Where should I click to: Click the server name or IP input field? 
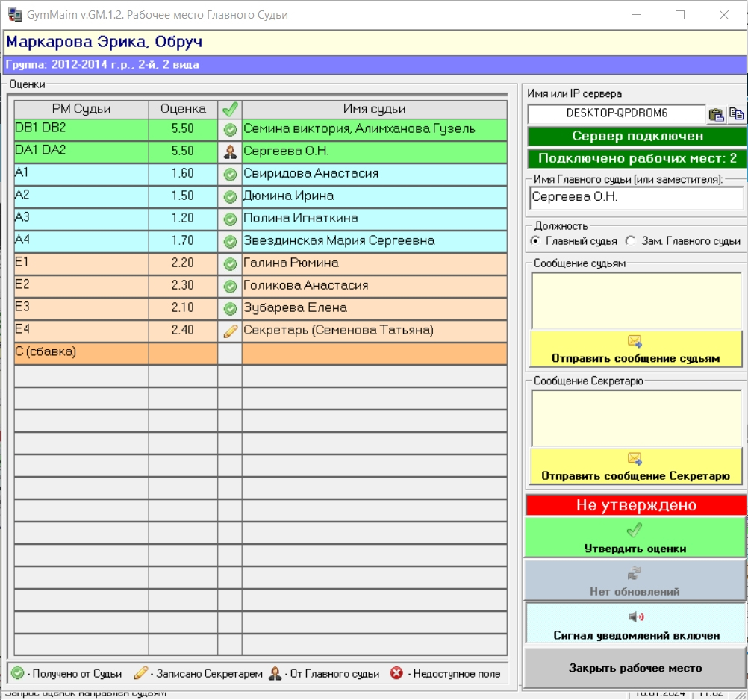[x=617, y=113]
